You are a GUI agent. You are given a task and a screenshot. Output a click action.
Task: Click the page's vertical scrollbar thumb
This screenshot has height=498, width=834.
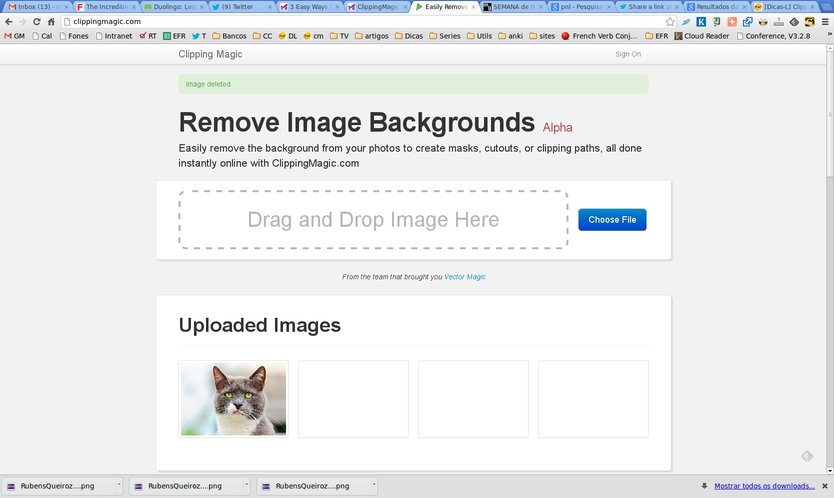pos(829,114)
